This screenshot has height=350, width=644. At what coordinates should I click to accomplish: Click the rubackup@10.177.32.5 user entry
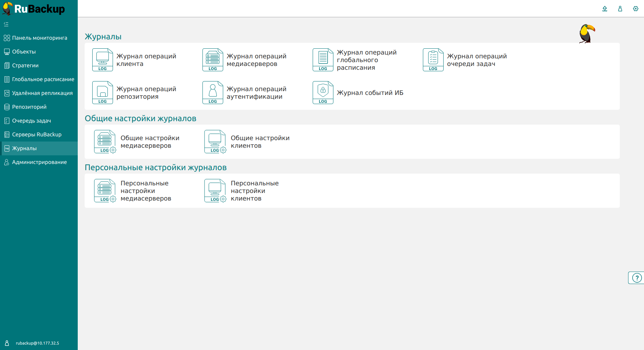[37, 343]
